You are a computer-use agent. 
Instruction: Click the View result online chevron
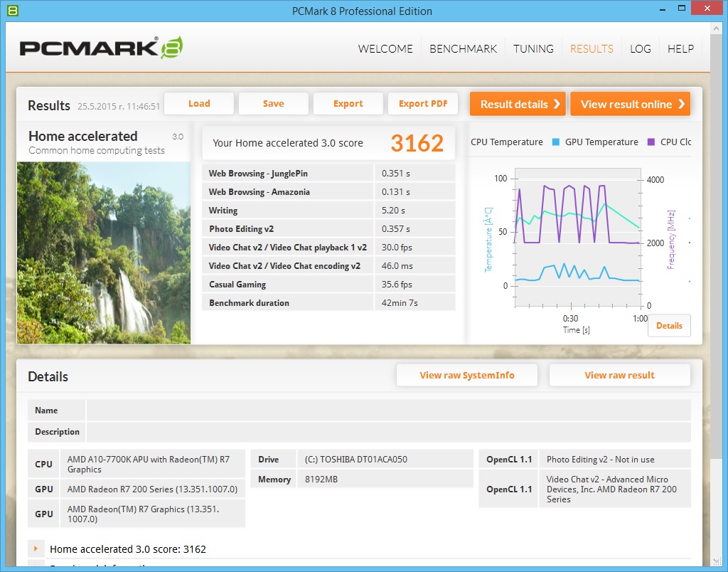coord(681,104)
